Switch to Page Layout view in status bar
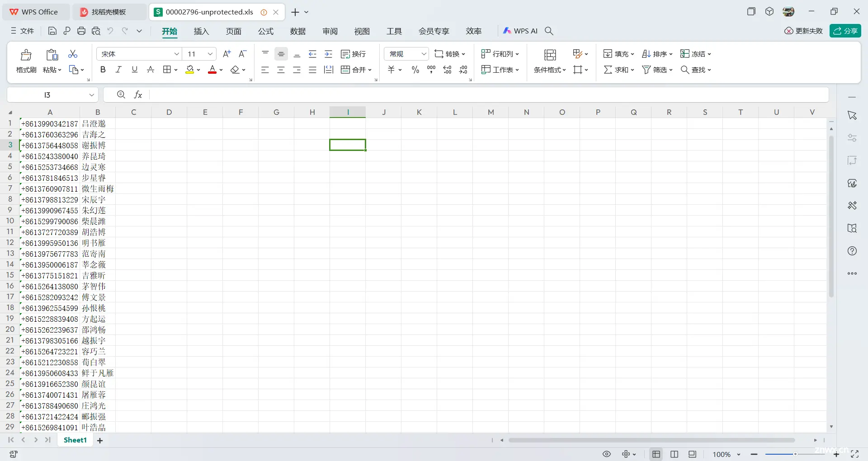This screenshot has width=868, height=461. pyautogui.click(x=675, y=454)
